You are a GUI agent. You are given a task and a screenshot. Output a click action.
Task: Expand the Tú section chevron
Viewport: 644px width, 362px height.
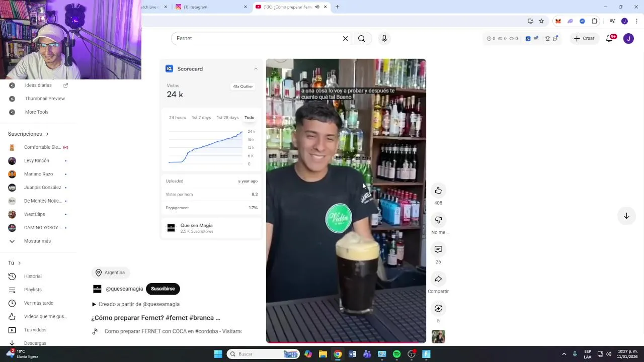pyautogui.click(x=19, y=263)
